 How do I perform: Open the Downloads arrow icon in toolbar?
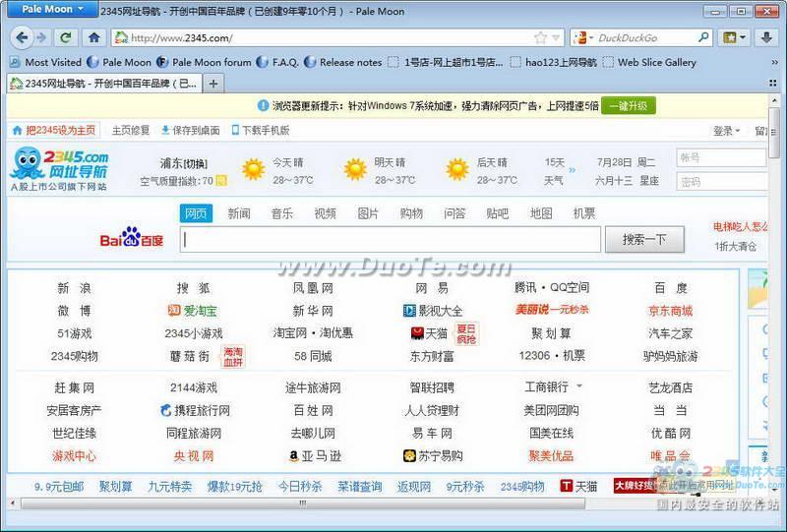pyautogui.click(x=767, y=37)
